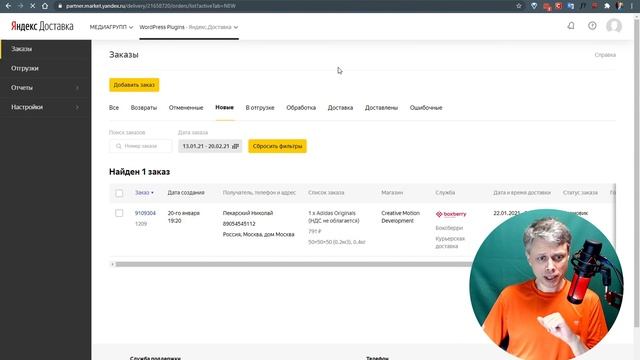The width and height of the screenshot is (640, 360).
Task: Click shield extension icon in browser toolbar
Action: coord(534,6)
